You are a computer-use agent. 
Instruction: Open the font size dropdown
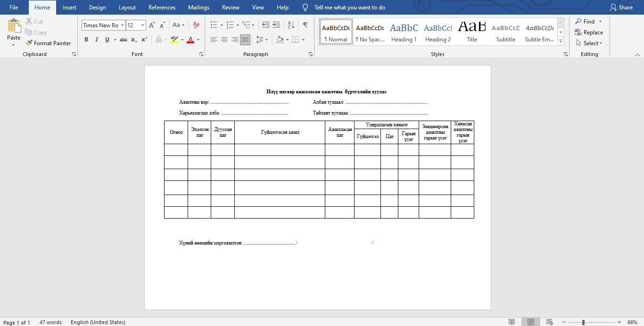click(x=142, y=25)
